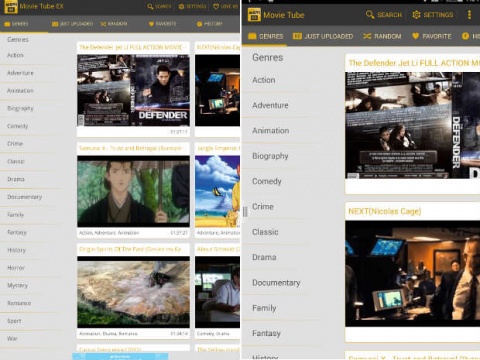
Task: Choose Family genre in right Movie Tube list
Action: click(264, 308)
